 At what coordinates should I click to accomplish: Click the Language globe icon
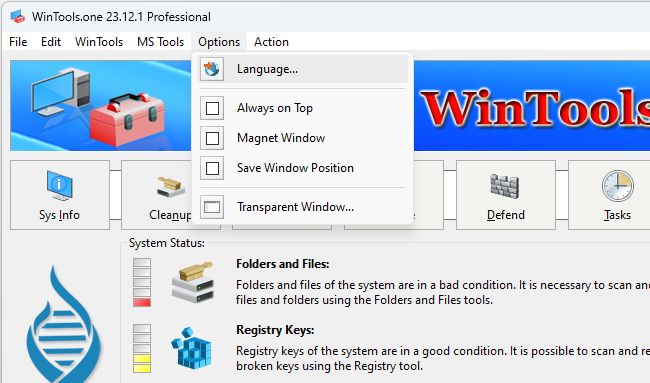(212, 69)
